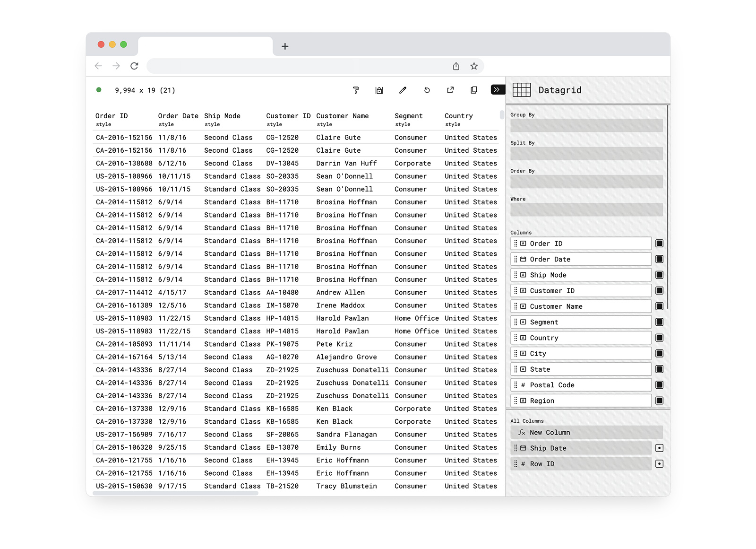Hide the Customer ID column via checkbox

point(660,290)
